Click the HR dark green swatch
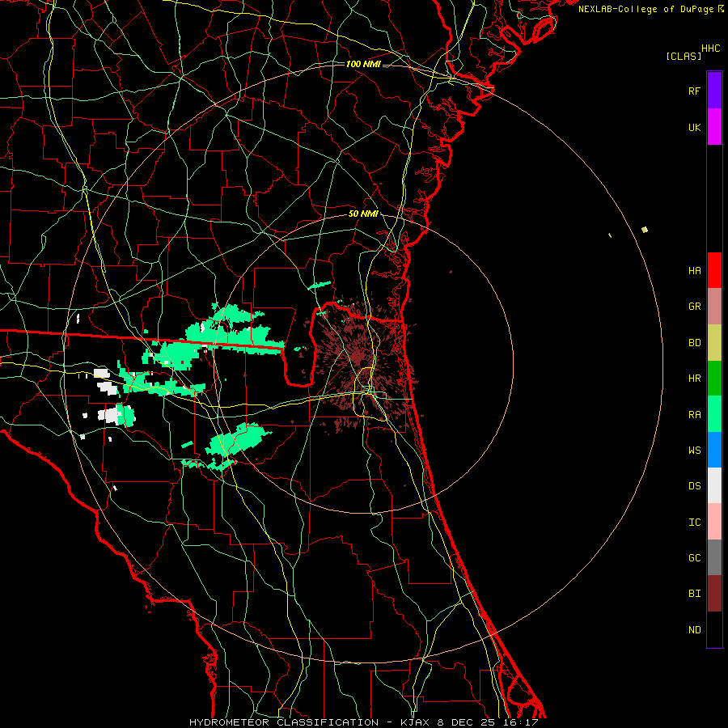728x728 pixels. [x=714, y=379]
